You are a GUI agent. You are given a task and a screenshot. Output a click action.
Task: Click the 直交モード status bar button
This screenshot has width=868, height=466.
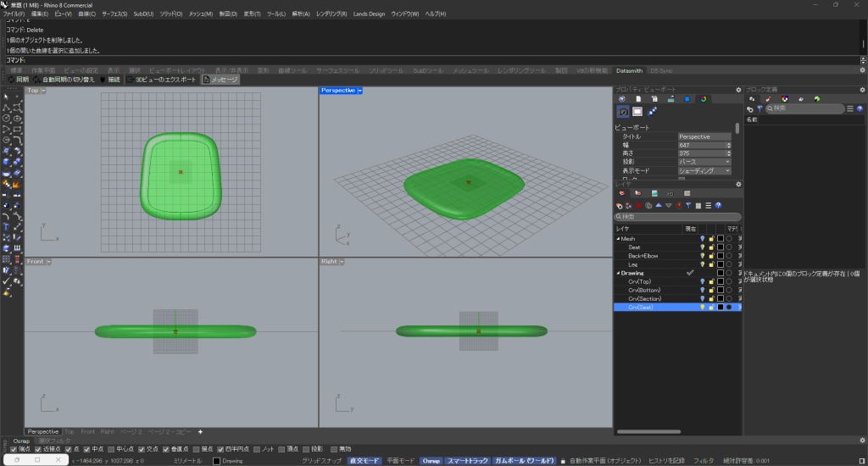coord(364,460)
